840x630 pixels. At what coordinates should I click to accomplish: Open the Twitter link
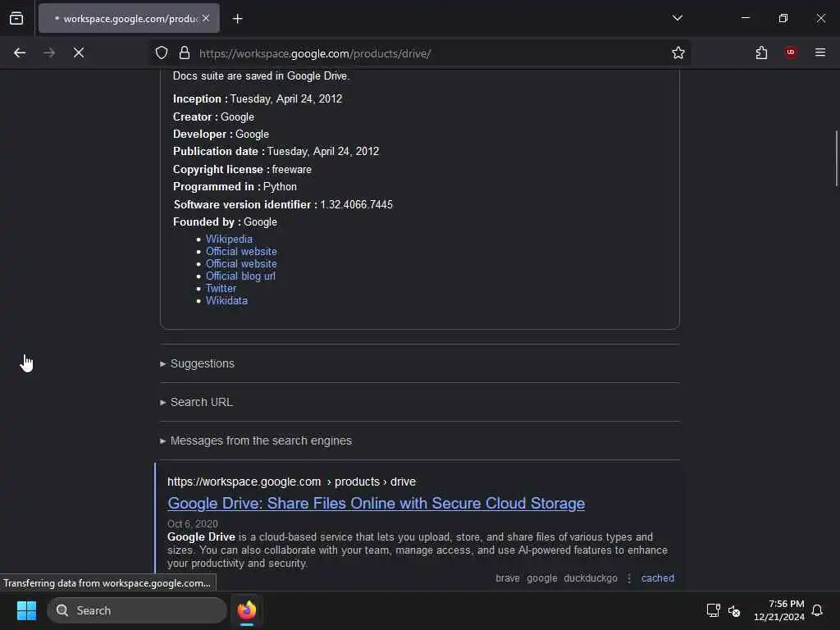pyautogui.click(x=221, y=288)
